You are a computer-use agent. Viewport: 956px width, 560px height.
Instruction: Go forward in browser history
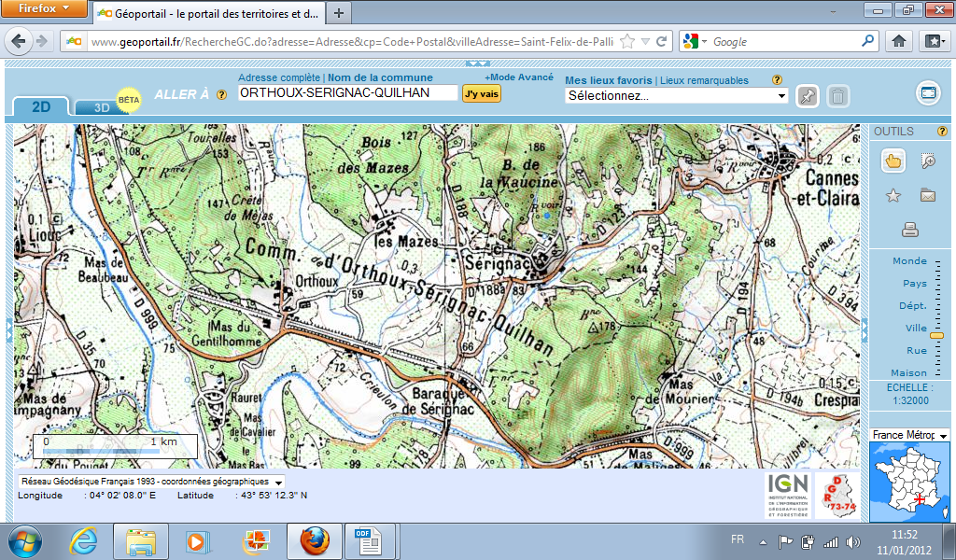click(42, 41)
